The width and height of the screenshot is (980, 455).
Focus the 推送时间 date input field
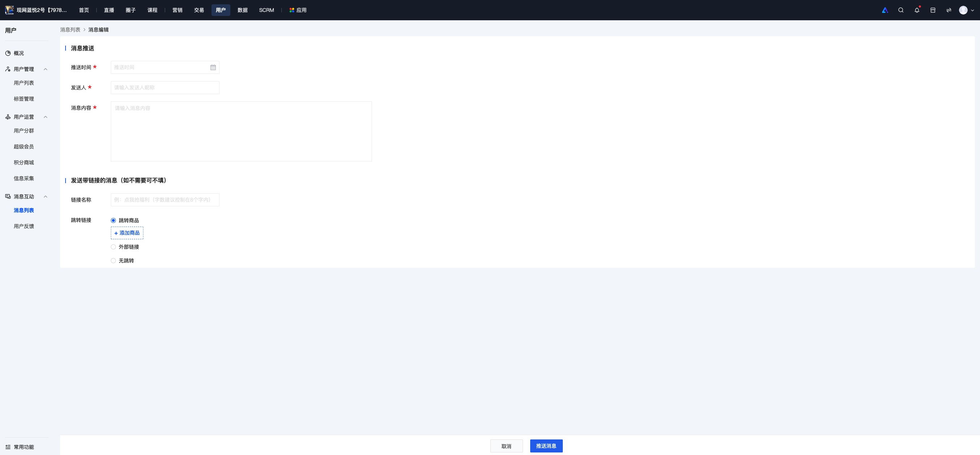(x=165, y=67)
